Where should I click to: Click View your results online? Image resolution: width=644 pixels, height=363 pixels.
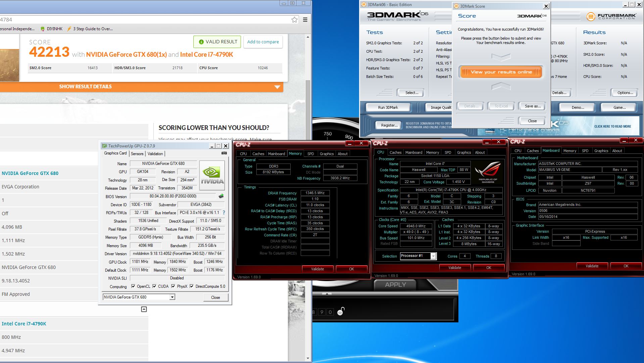click(x=501, y=72)
